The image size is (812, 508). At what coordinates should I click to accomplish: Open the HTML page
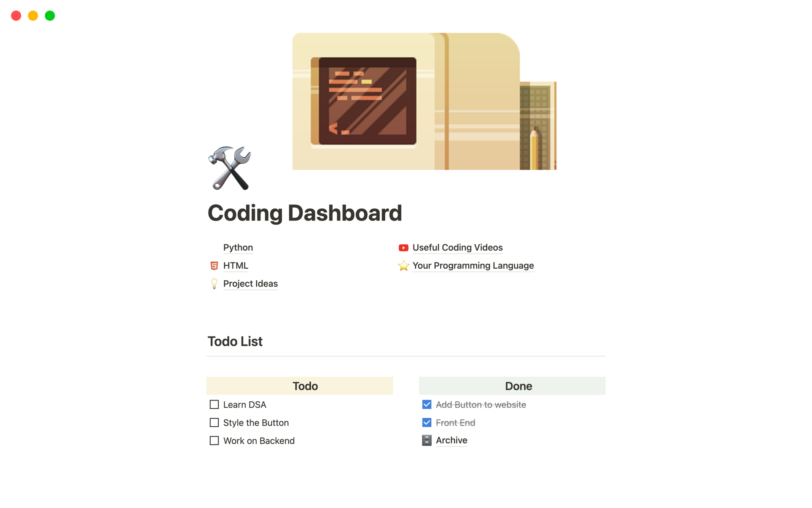click(x=235, y=265)
